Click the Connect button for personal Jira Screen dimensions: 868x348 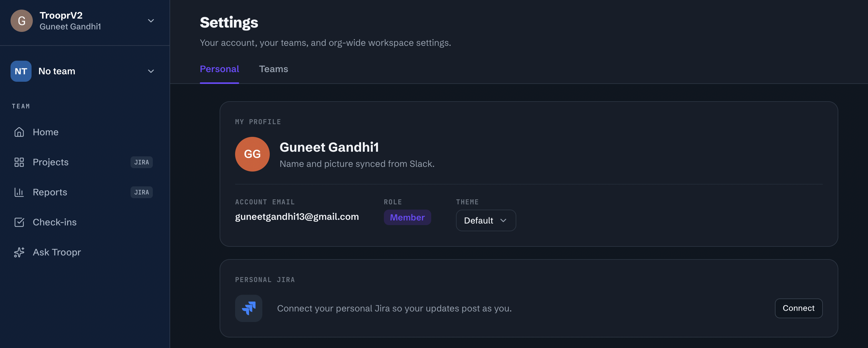(799, 308)
